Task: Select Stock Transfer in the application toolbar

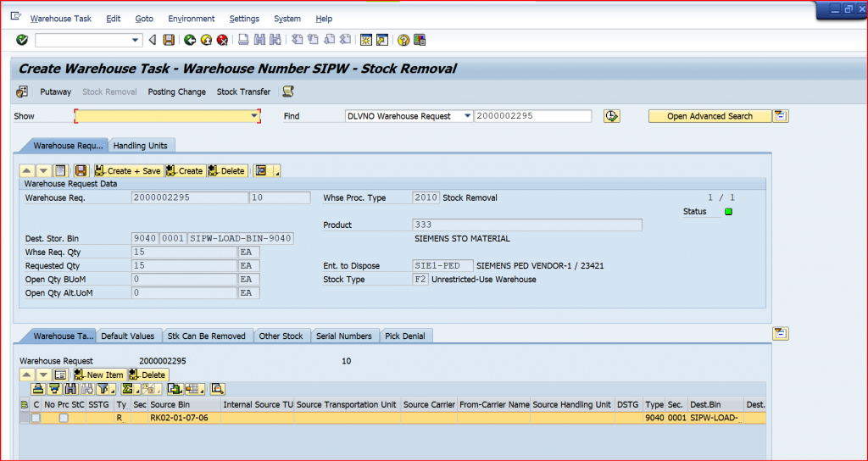Action: [x=243, y=92]
